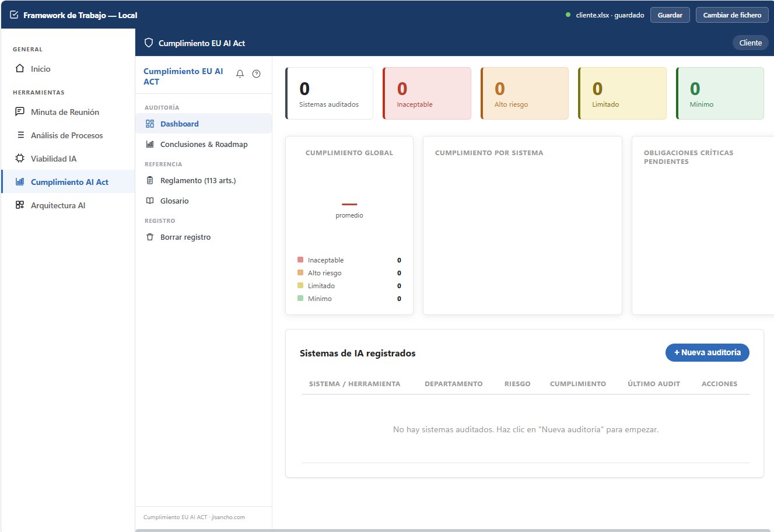774x532 pixels.
Task: Click the Inicio home icon
Action: [x=20, y=69]
